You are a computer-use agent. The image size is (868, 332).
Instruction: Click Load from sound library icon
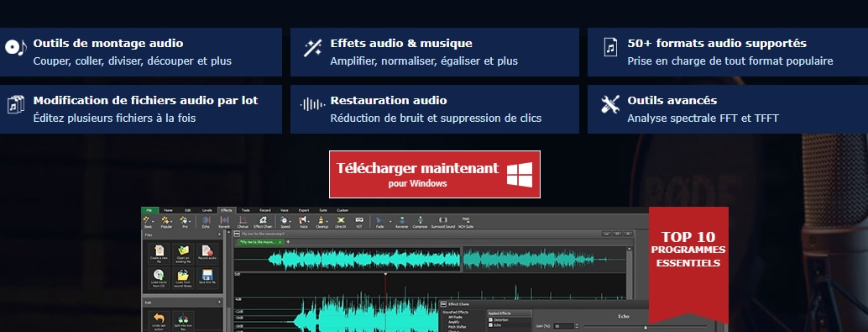click(183, 274)
